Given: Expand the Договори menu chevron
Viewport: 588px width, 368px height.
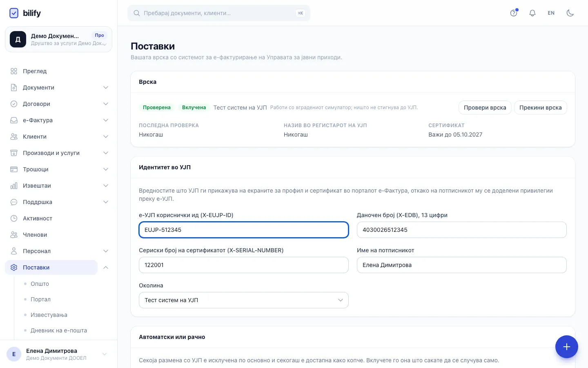Looking at the screenshot, I should (x=106, y=104).
